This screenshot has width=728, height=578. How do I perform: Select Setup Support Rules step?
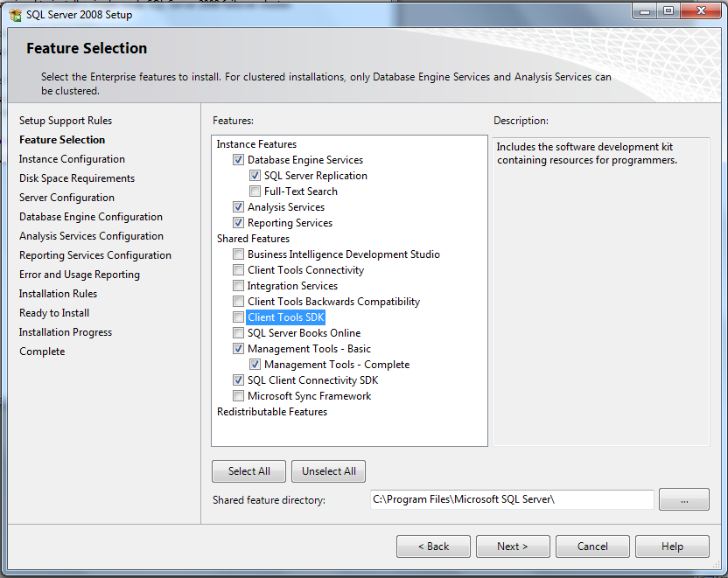66,121
